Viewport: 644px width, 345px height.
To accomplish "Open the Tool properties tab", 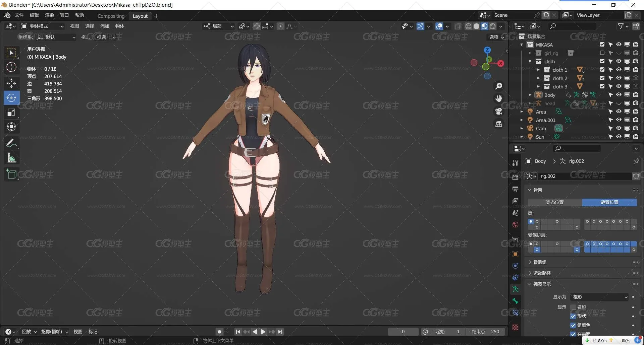I will (x=516, y=163).
